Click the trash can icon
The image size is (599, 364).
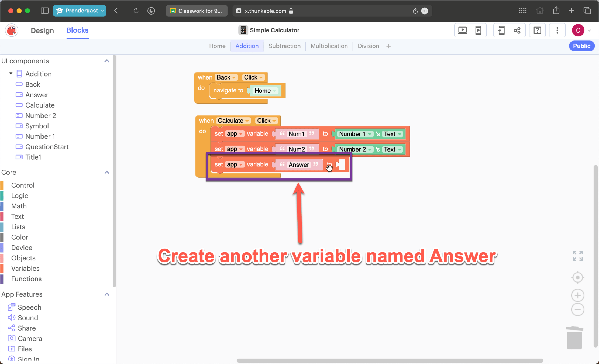[574, 338]
